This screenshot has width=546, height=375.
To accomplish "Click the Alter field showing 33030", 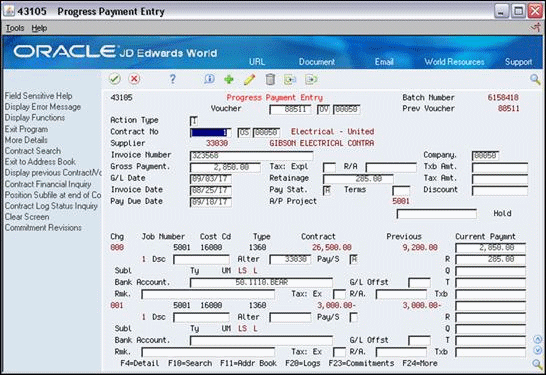I will click(290, 259).
